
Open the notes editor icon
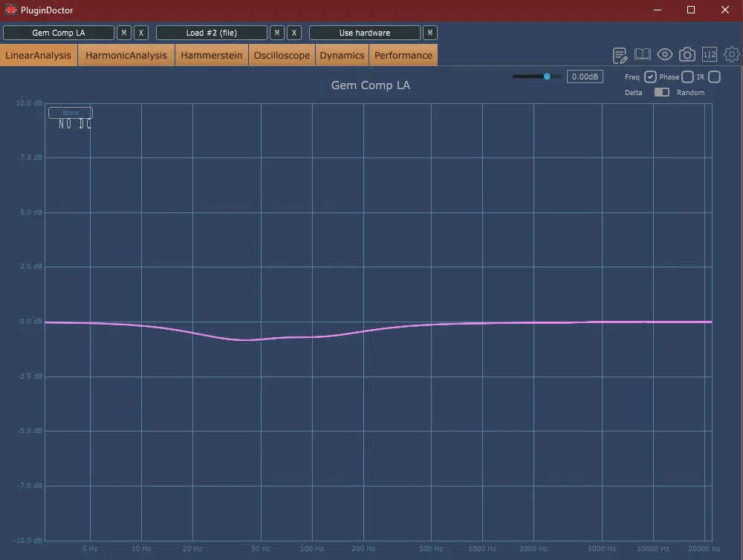coord(620,55)
